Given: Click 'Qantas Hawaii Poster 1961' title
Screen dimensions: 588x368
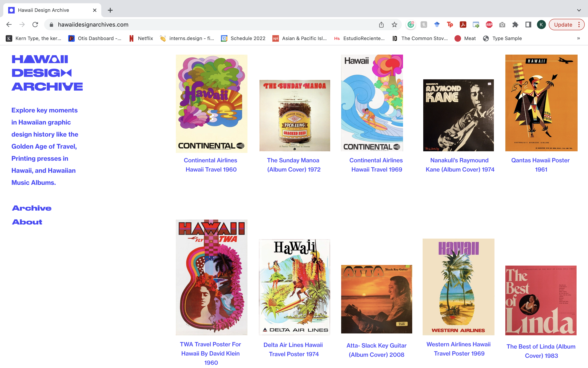Looking at the screenshot, I should [541, 165].
